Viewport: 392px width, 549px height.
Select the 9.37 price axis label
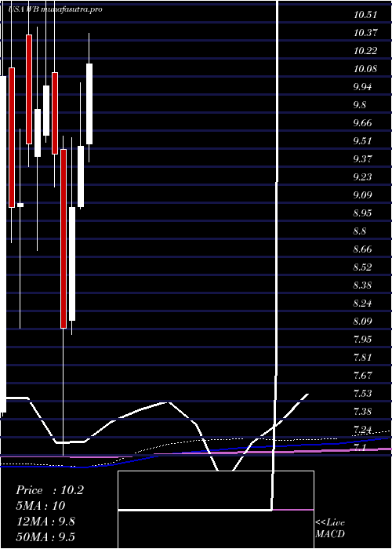point(363,159)
